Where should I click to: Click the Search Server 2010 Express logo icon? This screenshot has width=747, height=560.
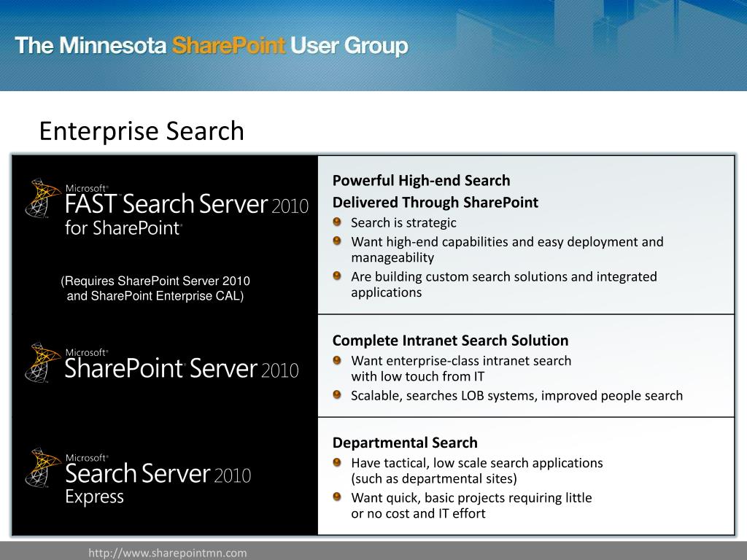pyautogui.click(x=43, y=467)
